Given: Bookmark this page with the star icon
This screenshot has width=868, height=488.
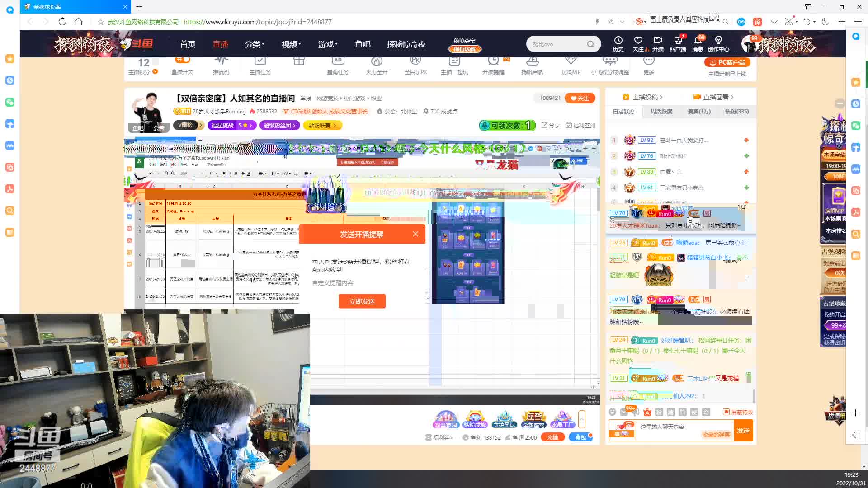Looking at the screenshot, I should pyautogui.click(x=101, y=22).
